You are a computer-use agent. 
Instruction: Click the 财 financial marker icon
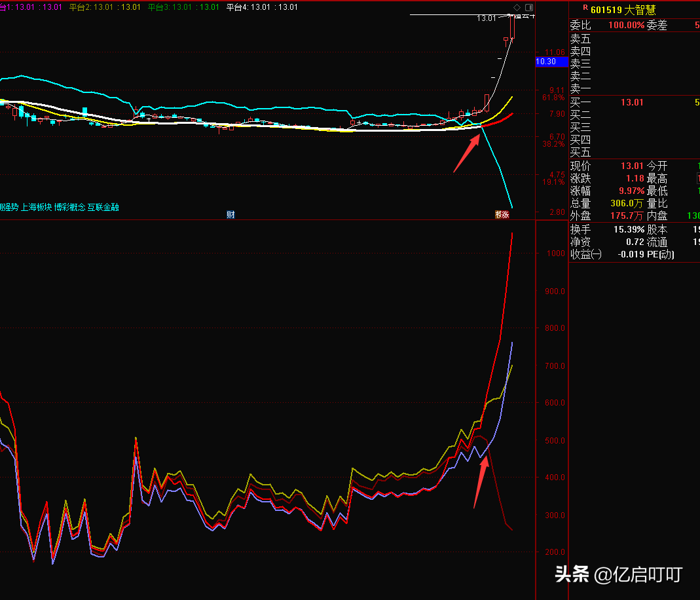point(230,214)
